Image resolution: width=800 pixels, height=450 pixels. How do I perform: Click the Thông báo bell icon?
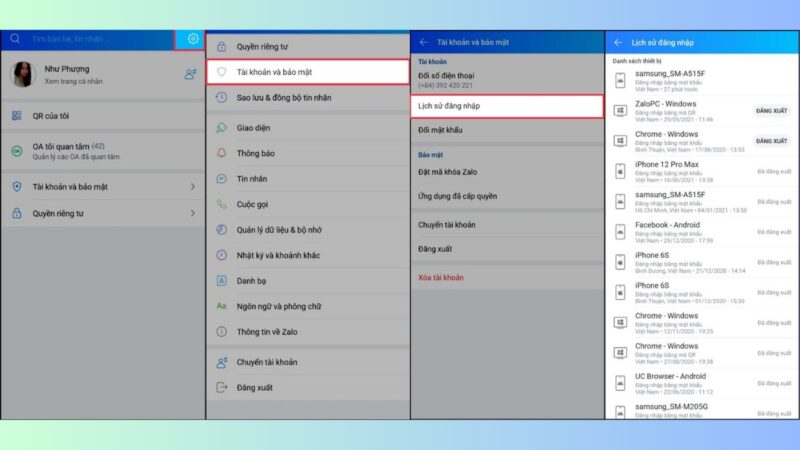click(222, 153)
